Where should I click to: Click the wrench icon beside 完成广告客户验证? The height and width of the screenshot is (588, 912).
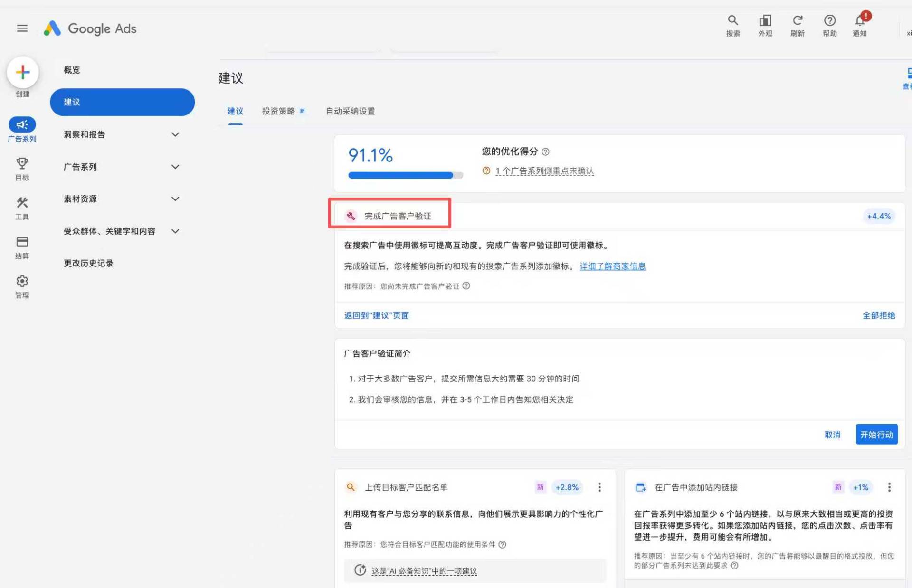point(351,216)
